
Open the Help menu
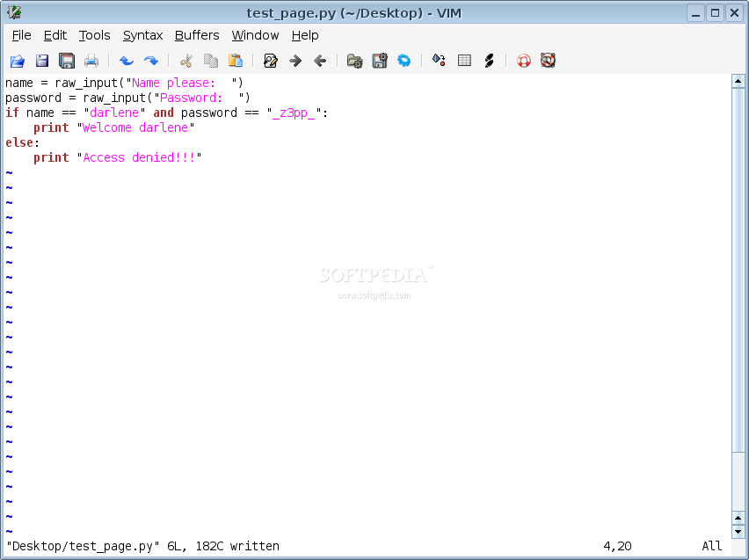pos(305,36)
